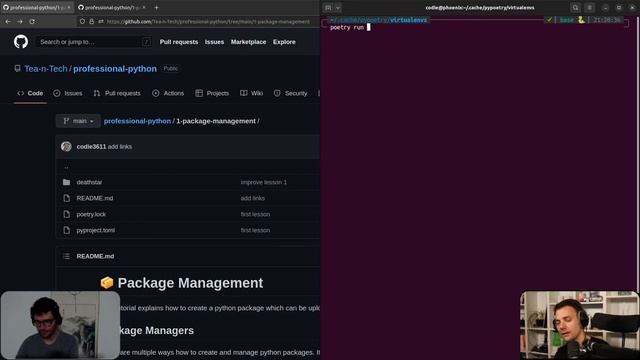The width and height of the screenshot is (640, 360).
Task: Focus the Search or jump to field
Action: [x=93, y=42]
